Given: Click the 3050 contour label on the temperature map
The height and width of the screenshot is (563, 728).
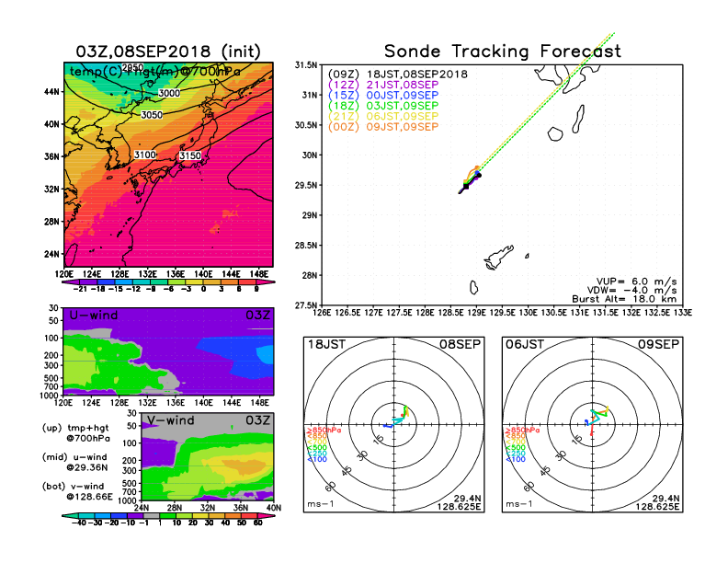Looking at the screenshot, I should tap(152, 115).
